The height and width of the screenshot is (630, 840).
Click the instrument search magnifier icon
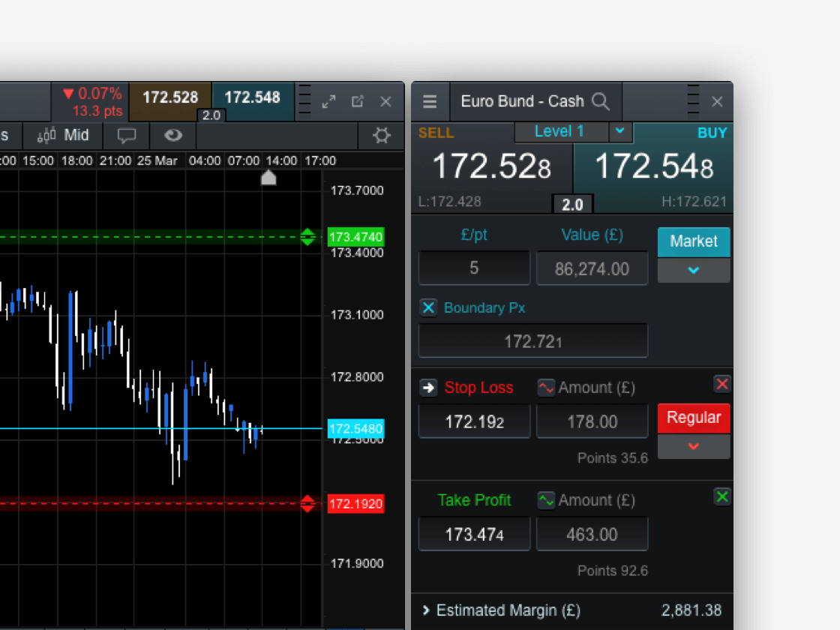click(601, 101)
